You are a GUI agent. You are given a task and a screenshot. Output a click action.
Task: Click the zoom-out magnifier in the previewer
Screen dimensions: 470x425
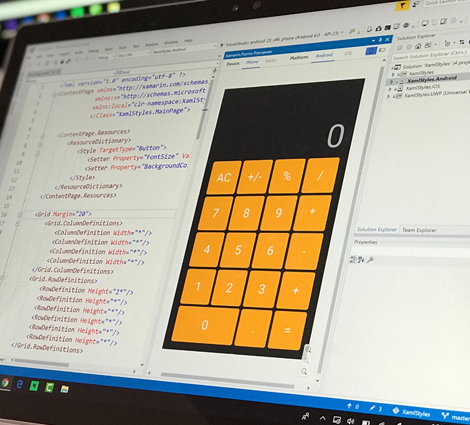(304, 371)
